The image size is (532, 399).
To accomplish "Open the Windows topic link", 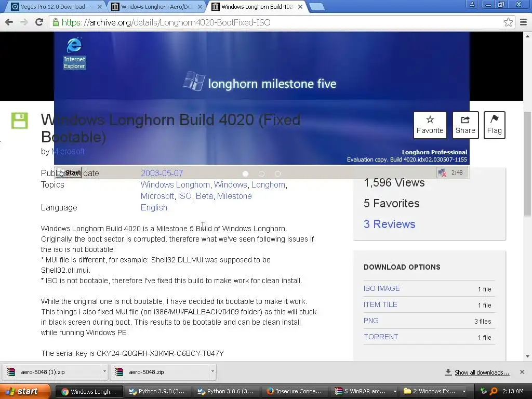I will point(230,184).
